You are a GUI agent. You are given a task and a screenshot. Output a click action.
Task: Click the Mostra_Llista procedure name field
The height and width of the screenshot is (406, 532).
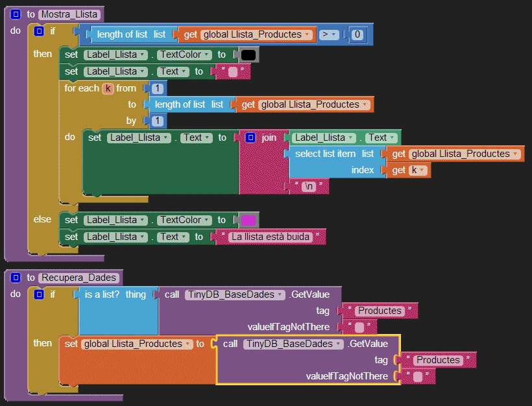coord(70,14)
